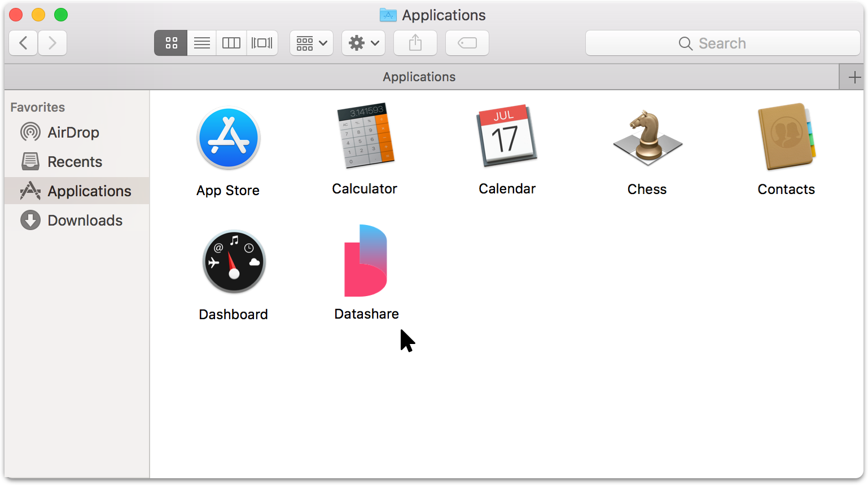Switch to column view
The height and width of the screenshot is (485, 868).
point(231,43)
